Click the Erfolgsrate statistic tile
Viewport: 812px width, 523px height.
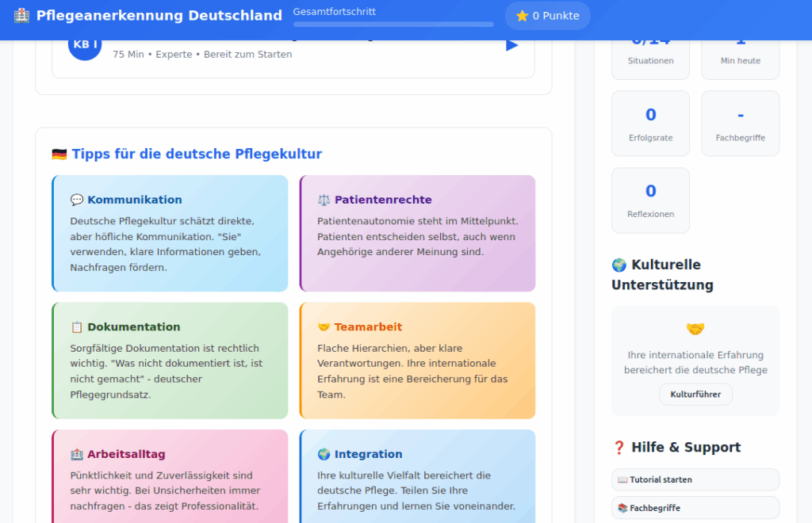(650, 124)
